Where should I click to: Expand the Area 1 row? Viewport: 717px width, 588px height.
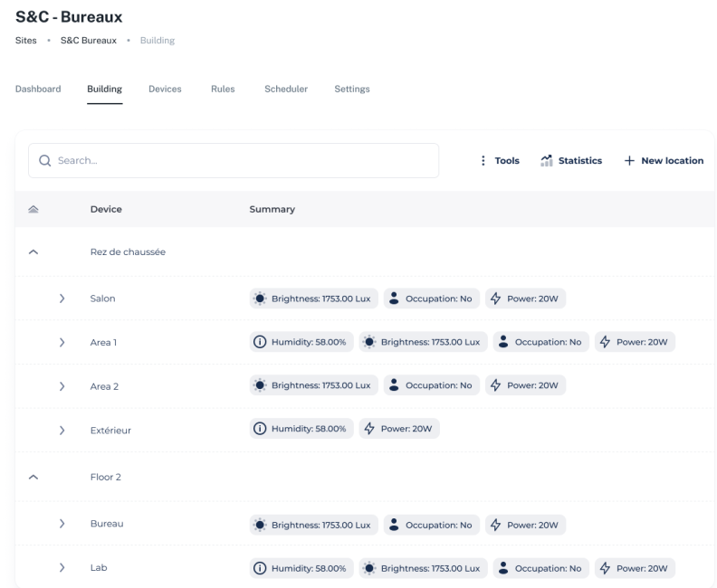(x=62, y=342)
